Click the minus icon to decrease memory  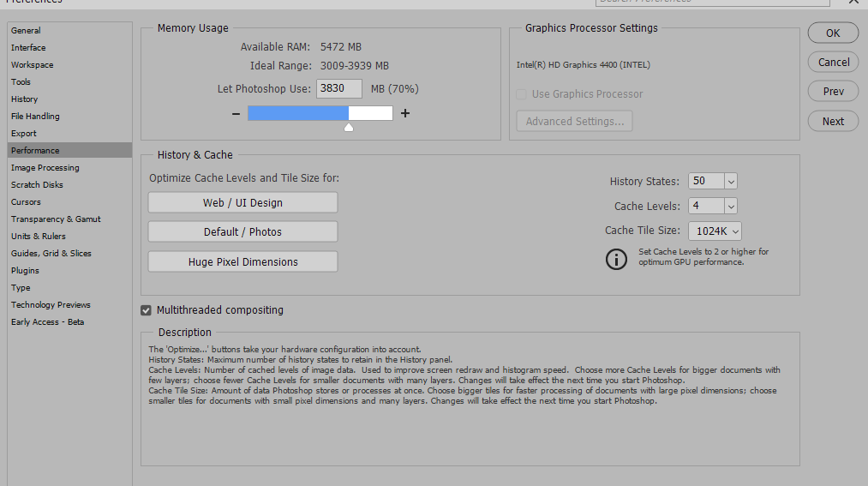click(x=236, y=113)
